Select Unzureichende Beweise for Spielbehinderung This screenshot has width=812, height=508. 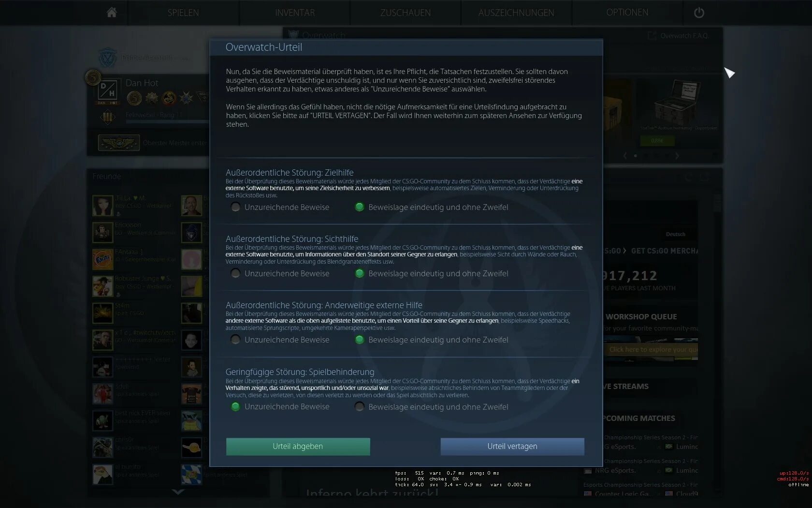[235, 406]
